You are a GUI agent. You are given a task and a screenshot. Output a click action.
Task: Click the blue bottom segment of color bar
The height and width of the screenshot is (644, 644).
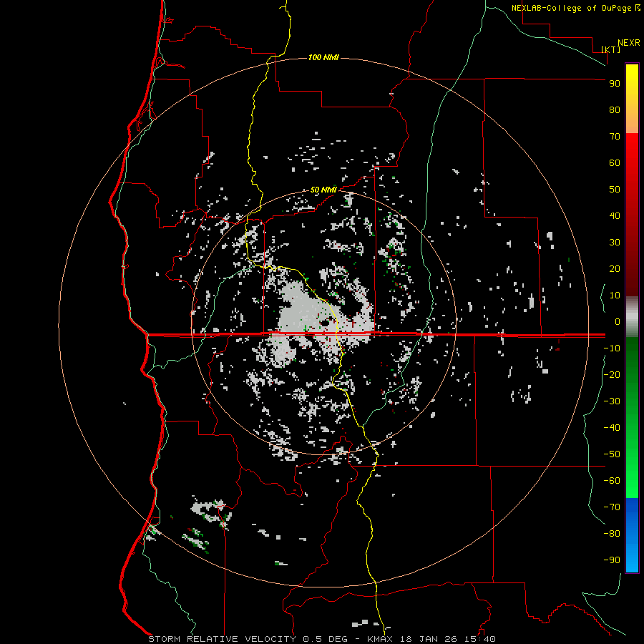632,535
